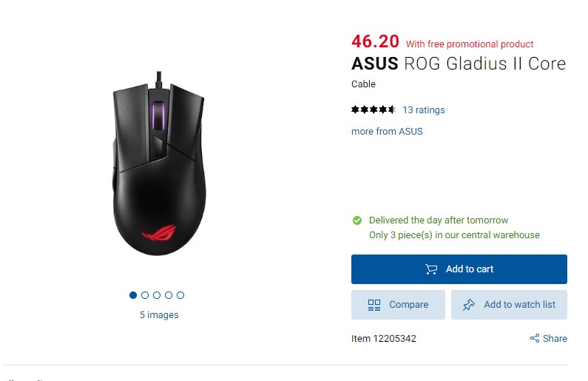Image resolution: width=588 pixels, height=381 pixels.
Task: Click the star rating icons
Action: coord(374,110)
